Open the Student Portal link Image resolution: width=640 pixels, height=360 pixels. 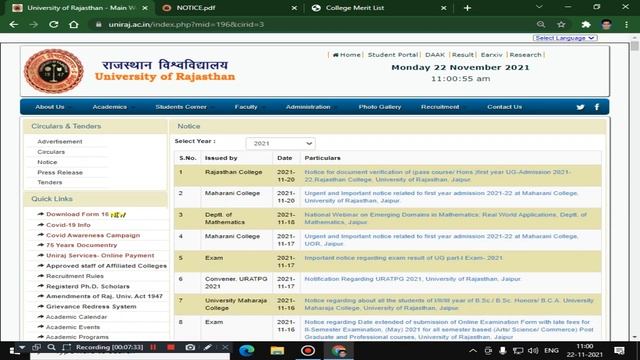coord(393,55)
